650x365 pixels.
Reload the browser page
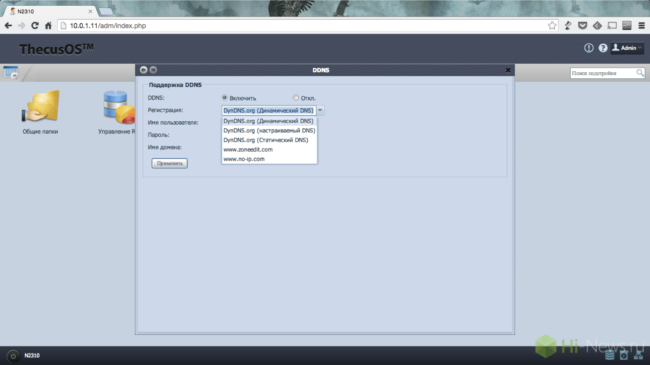click(35, 26)
